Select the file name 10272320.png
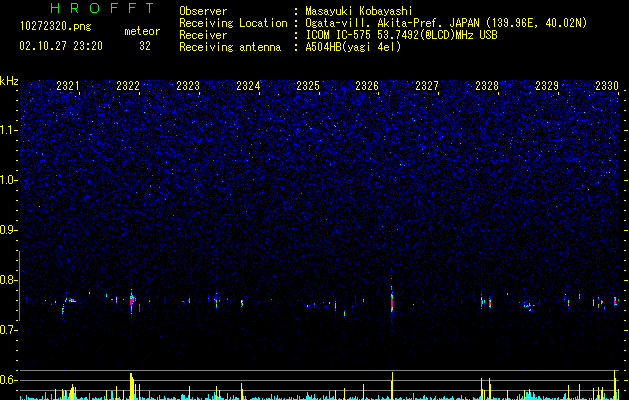629x400 pixels. coord(56,26)
